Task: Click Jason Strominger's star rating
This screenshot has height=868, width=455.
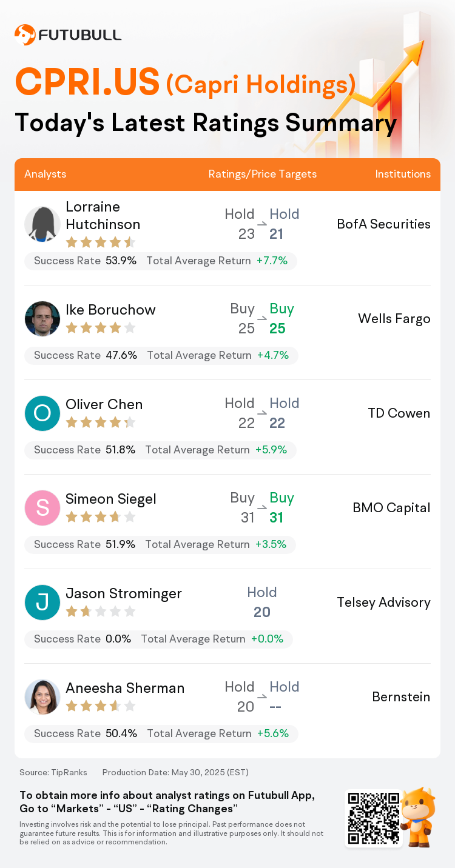Action: pyautogui.click(x=100, y=611)
